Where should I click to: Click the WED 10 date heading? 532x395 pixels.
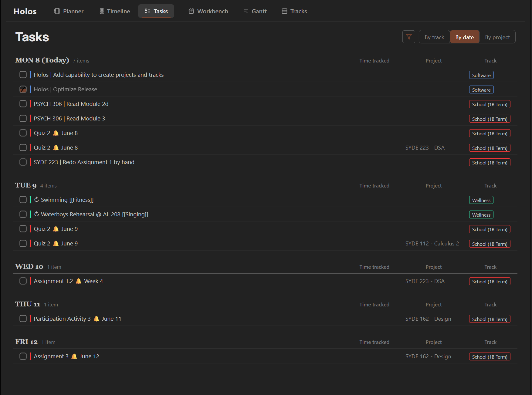(x=29, y=266)
